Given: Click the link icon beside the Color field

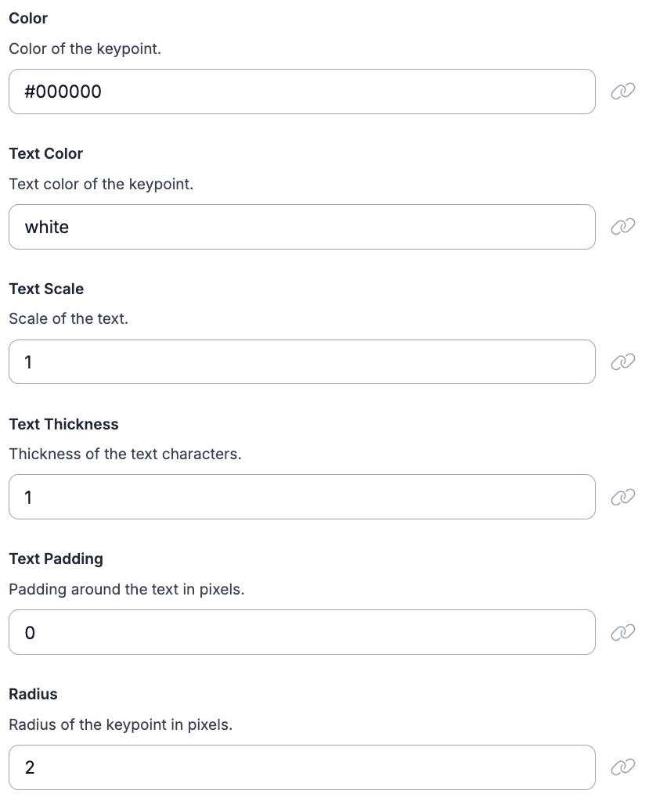Looking at the screenshot, I should (622, 92).
